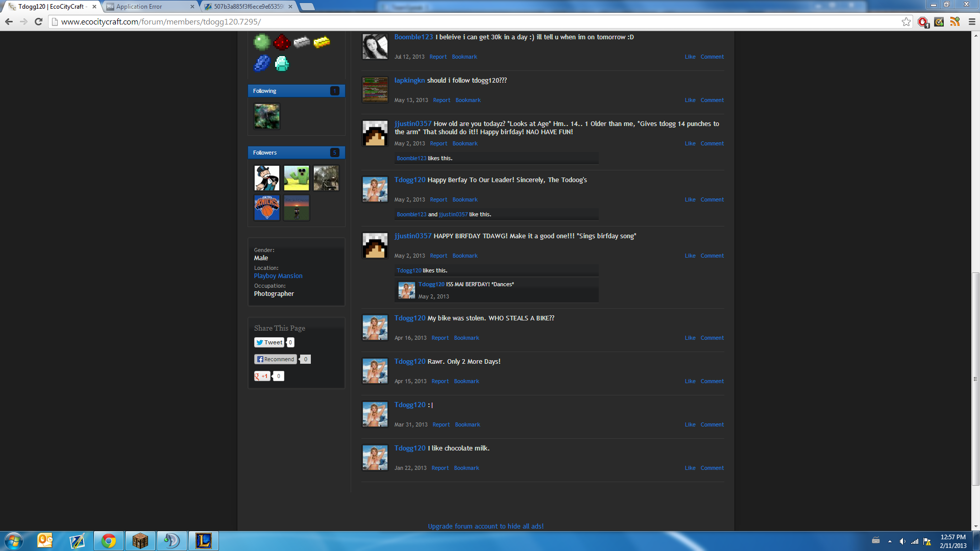Viewport: 980px width, 551px height.
Task: Switch to Application Error tab
Action: click(x=148, y=7)
